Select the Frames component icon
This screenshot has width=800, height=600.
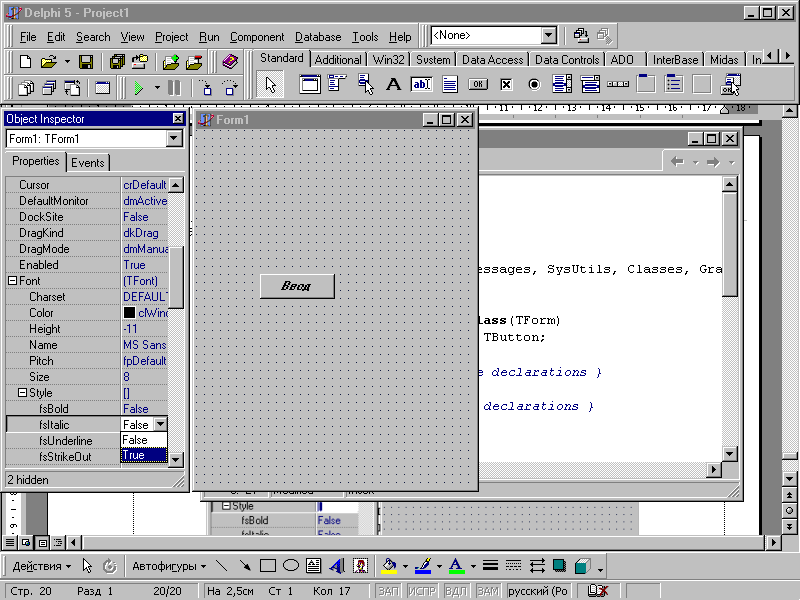coord(310,84)
